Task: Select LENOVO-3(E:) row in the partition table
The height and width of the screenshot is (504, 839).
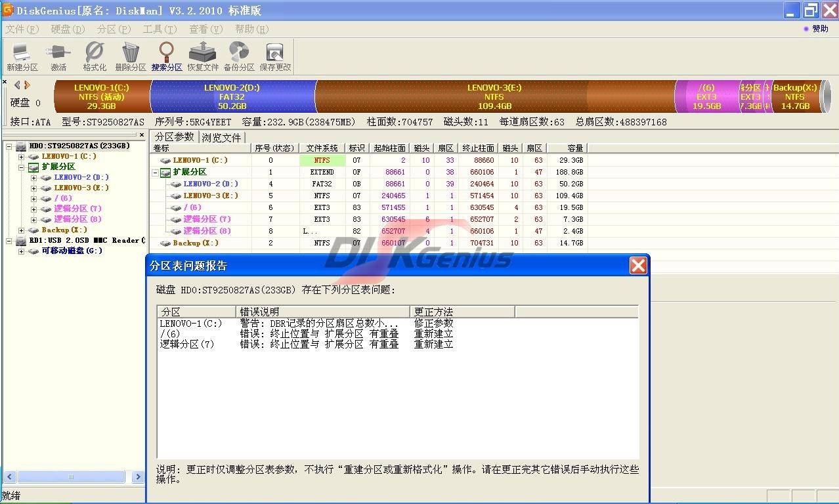Action: (370, 196)
